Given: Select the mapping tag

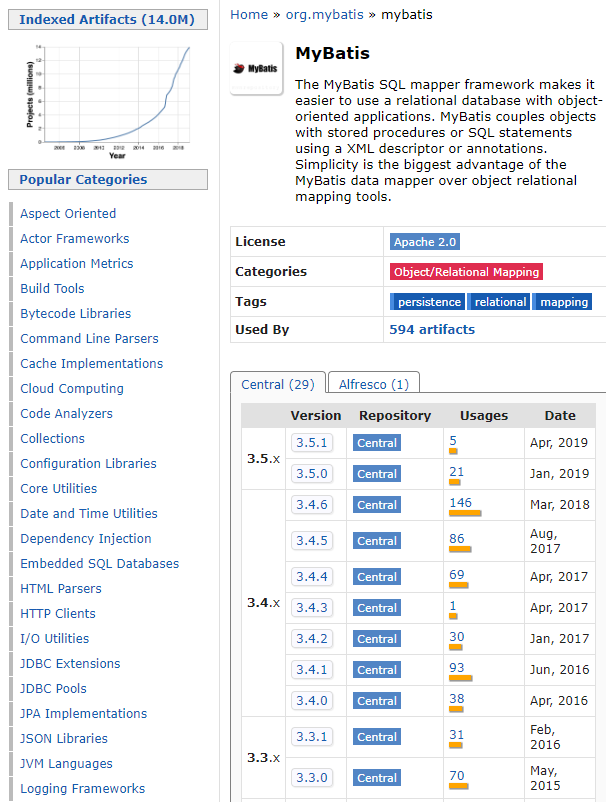Looking at the screenshot, I should tap(563, 302).
